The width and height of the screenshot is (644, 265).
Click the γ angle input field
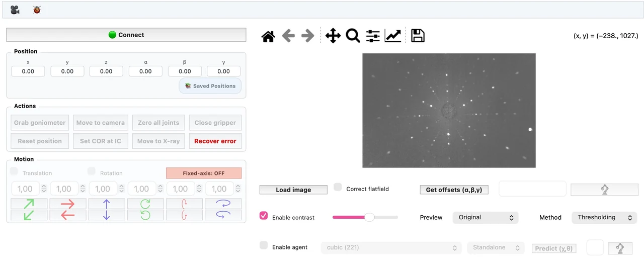(223, 71)
